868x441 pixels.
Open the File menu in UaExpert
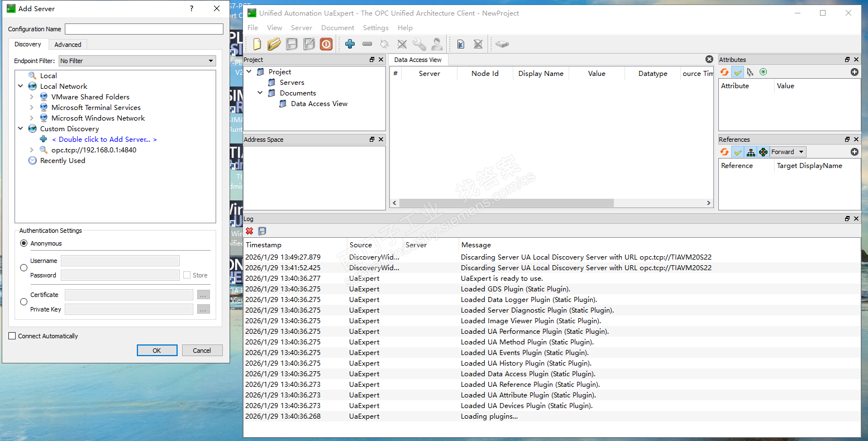[x=253, y=28]
